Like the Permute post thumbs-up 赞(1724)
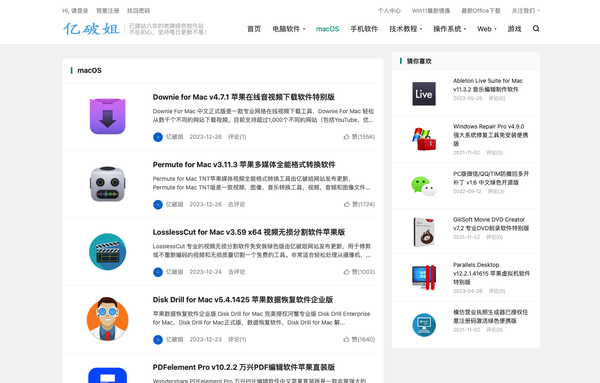Image resolution: width=600 pixels, height=383 pixels. (x=359, y=204)
